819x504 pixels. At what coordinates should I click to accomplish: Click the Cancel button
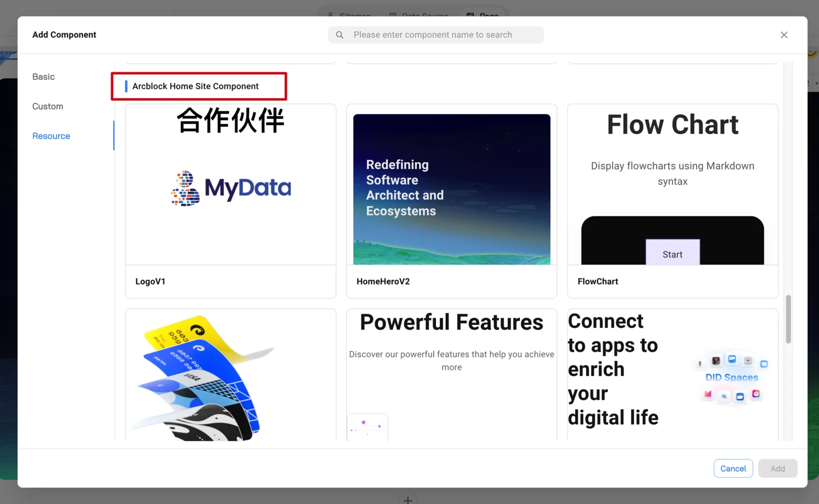point(733,468)
